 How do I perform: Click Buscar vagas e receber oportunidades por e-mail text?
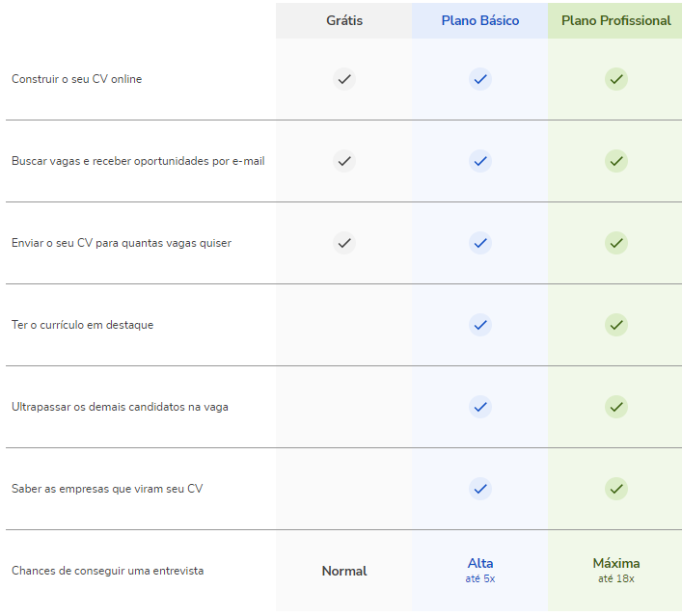(x=138, y=161)
